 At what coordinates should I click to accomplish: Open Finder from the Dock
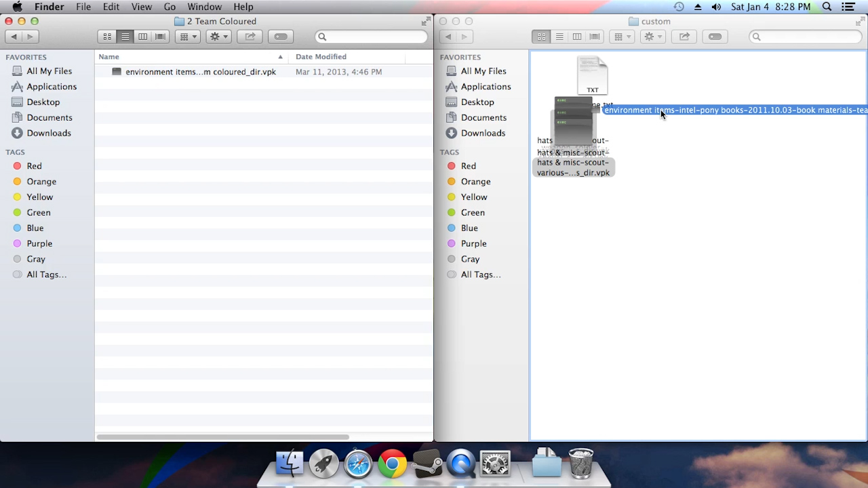[290, 464]
